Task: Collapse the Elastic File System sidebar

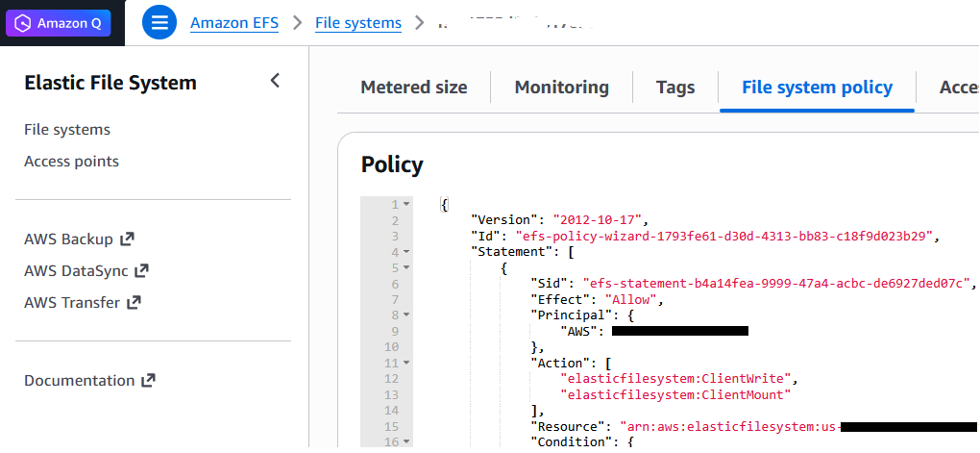Action: [275, 81]
